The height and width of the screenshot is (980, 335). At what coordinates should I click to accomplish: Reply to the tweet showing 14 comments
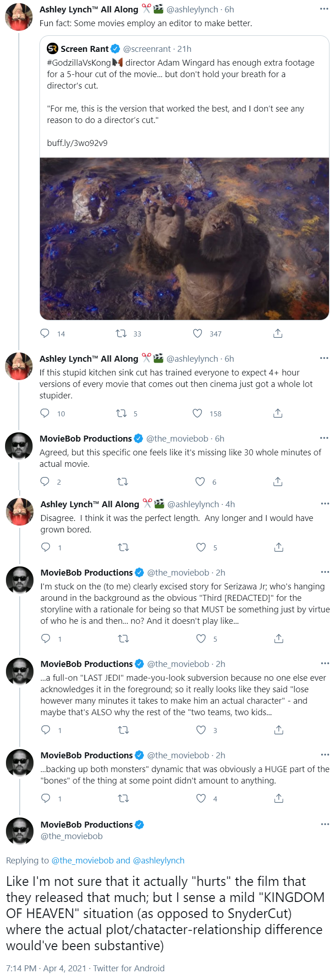click(45, 333)
